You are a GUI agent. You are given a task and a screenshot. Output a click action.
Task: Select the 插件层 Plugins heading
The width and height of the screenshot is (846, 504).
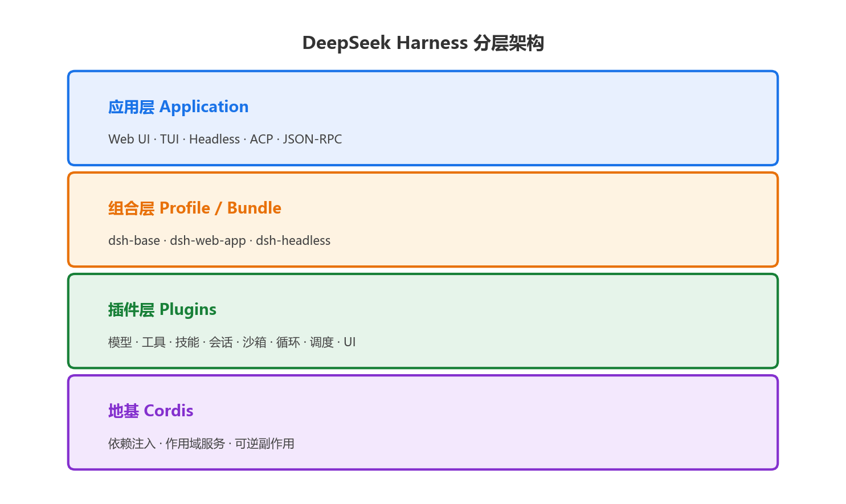pyautogui.click(x=162, y=310)
